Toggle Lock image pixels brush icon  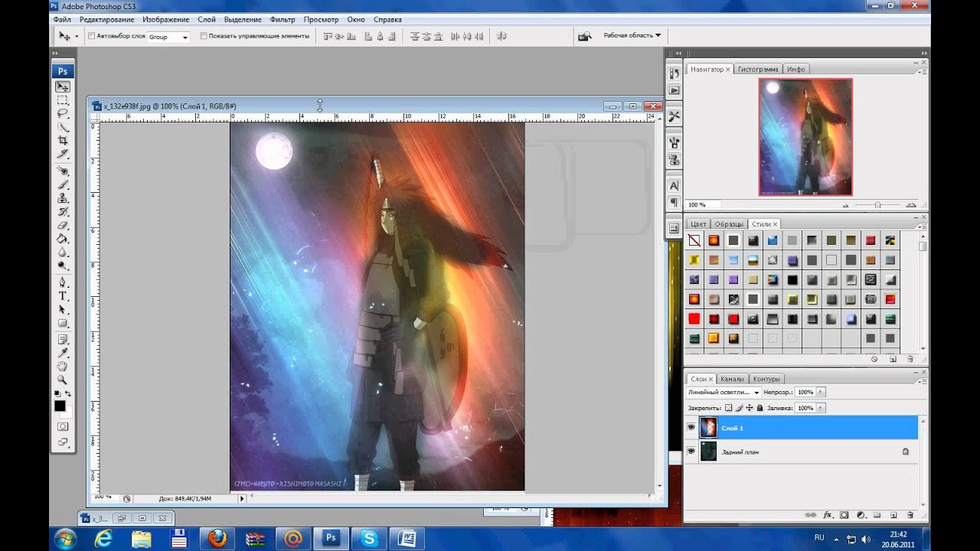click(x=740, y=409)
